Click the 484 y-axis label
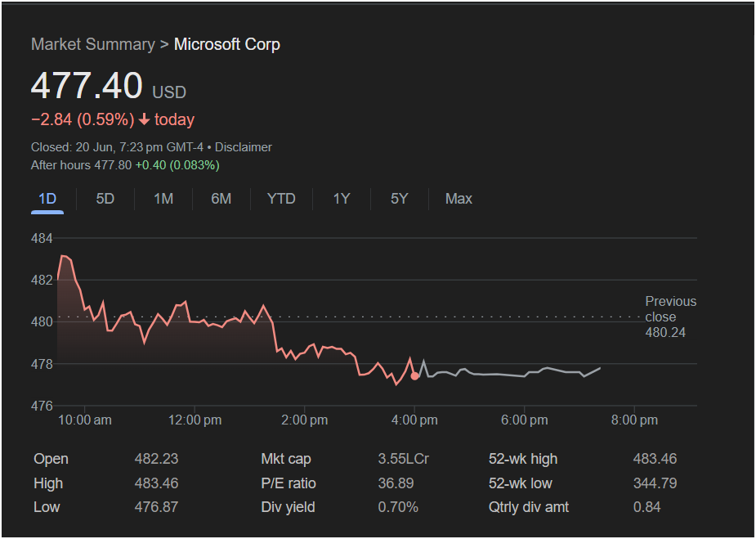Screen dimensions: 756x539 pyautogui.click(x=42, y=238)
